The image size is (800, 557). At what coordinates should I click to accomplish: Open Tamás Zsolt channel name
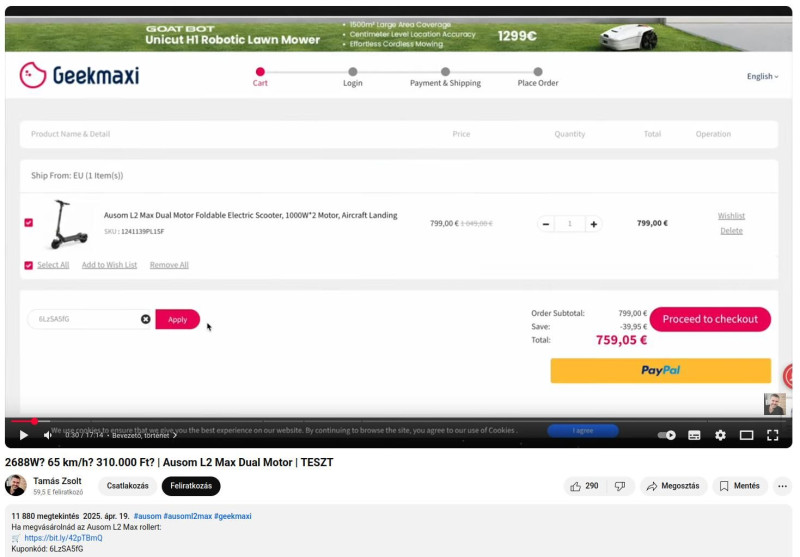57,481
